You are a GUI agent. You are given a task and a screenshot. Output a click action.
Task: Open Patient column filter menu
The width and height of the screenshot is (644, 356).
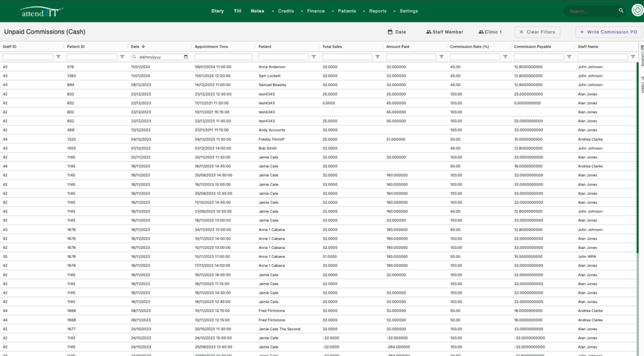pos(314,57)
